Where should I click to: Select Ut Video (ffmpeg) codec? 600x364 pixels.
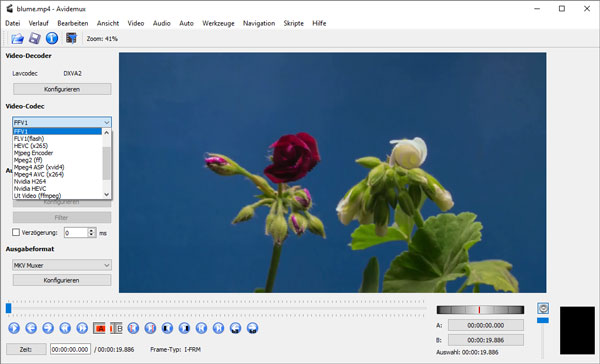tap(57, 196)
